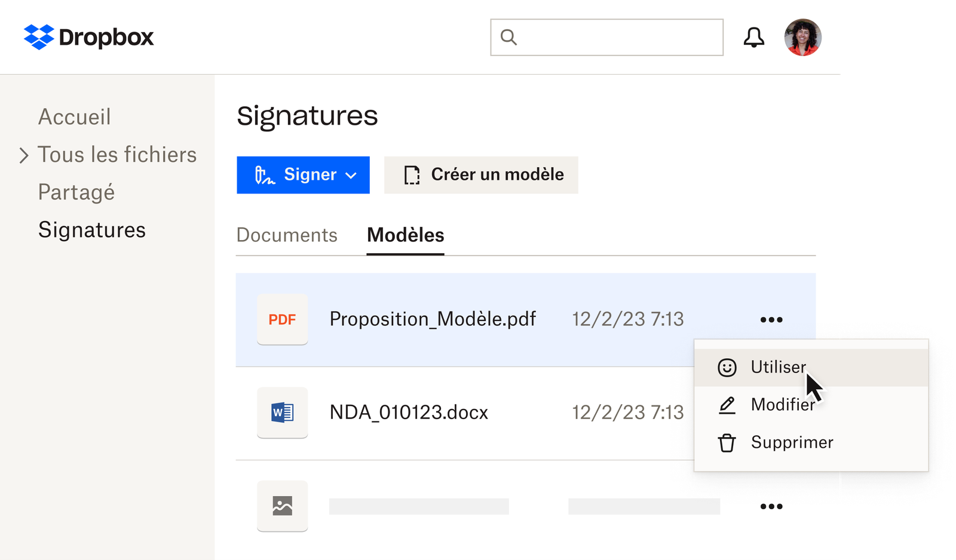Open the ellipsis menu on the last row

tap(771, 506)
